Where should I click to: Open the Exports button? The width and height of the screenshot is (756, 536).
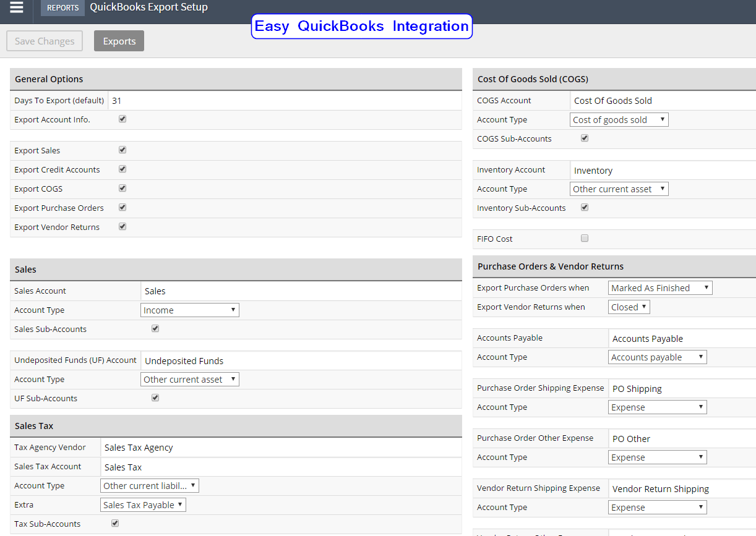click(x=119, y=41)
